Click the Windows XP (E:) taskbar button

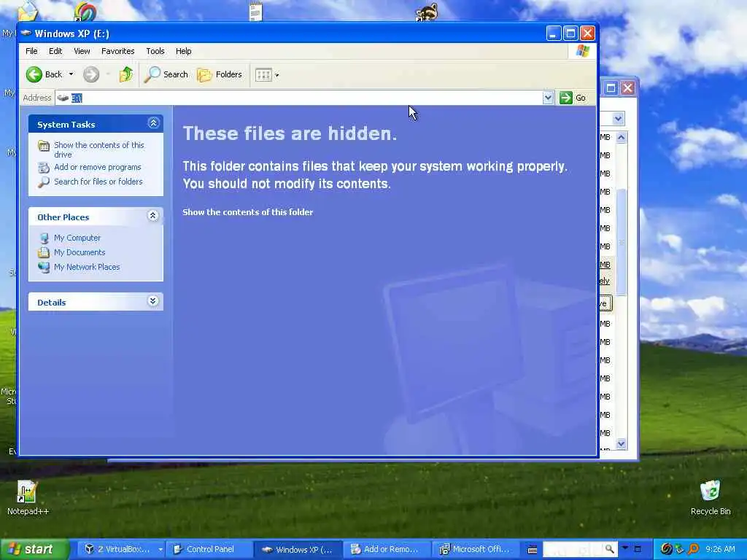click(x=298, y=550)
